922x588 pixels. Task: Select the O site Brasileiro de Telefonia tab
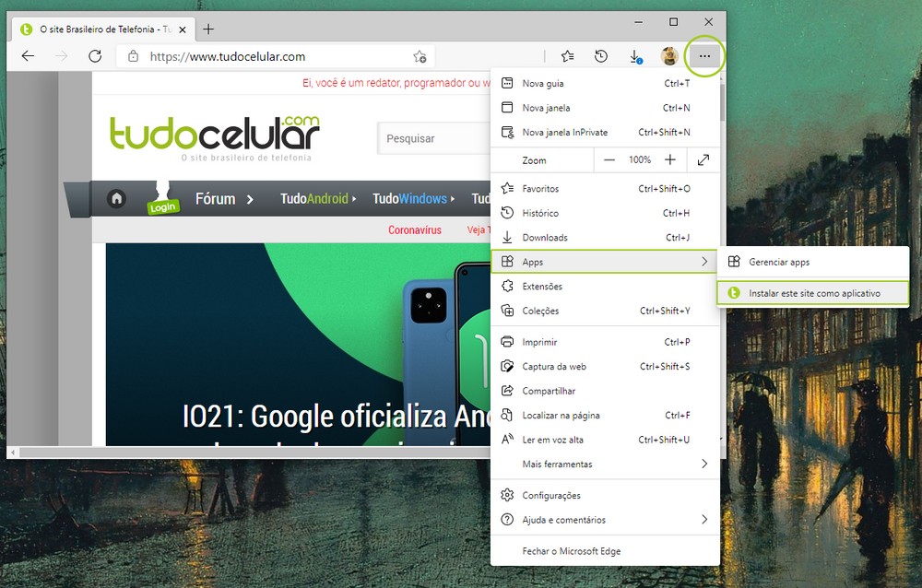click(x=104, y=29)
